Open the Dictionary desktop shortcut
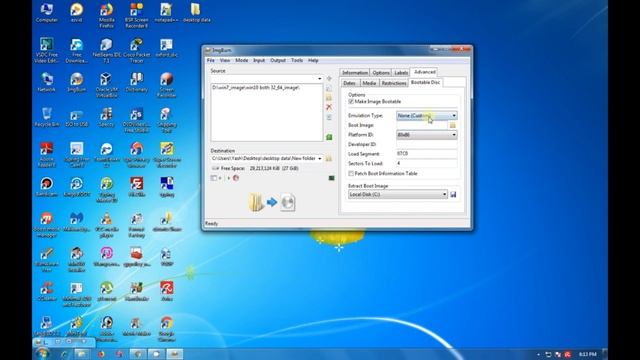Image resolution: width=640 pixels, height=360 pixels. coord(136,82)
